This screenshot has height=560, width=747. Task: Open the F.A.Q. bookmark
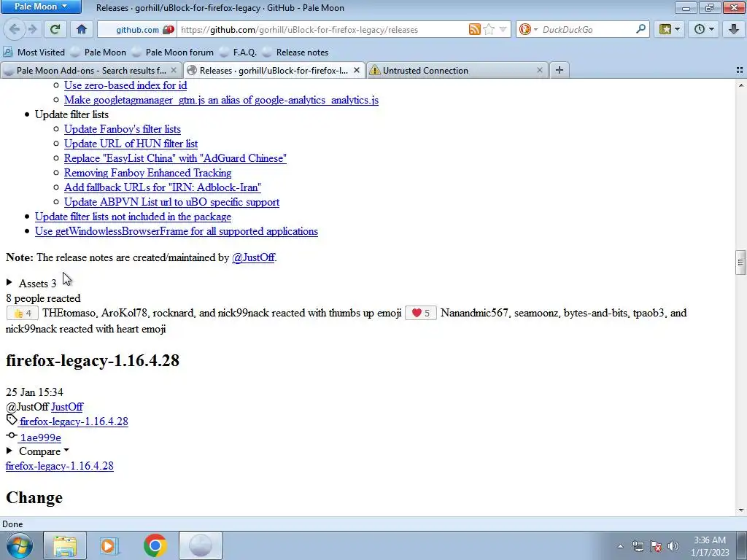[x=239, y=52]
